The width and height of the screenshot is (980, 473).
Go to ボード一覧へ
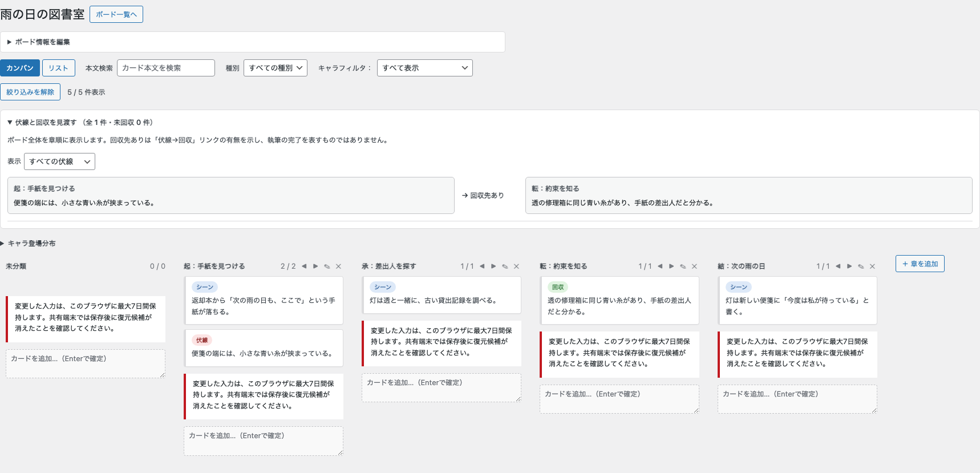[x=116, y=14]
